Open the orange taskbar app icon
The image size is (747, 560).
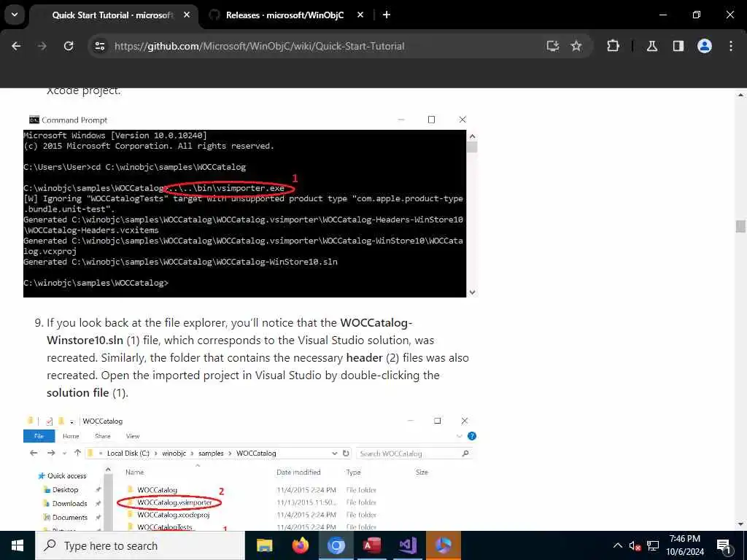pyautogui.click(x=444, y=545)
